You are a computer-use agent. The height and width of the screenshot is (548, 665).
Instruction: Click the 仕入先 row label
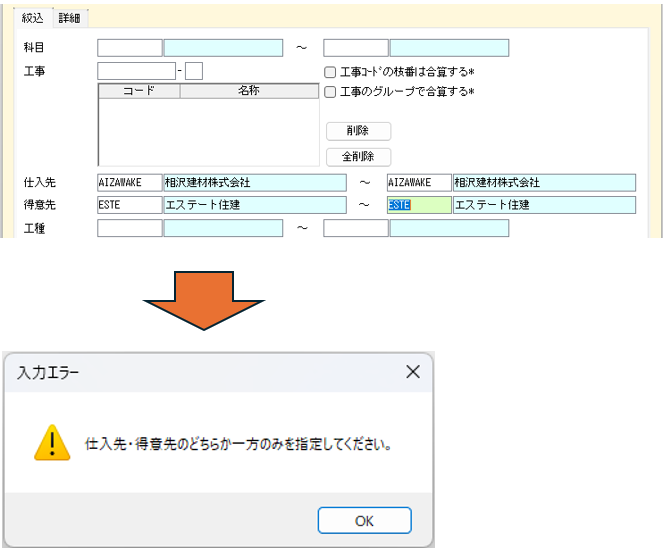click(39, 183)
